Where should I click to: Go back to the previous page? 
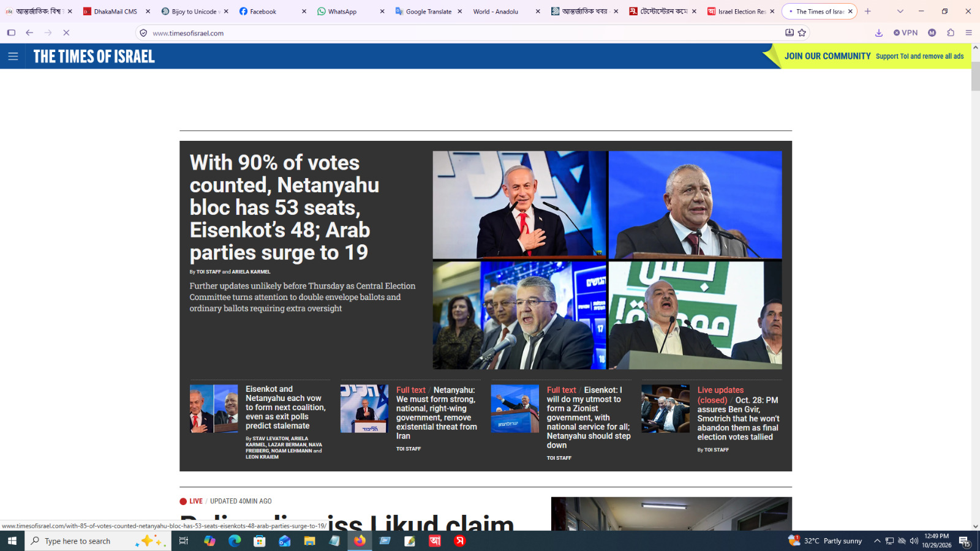29,32
